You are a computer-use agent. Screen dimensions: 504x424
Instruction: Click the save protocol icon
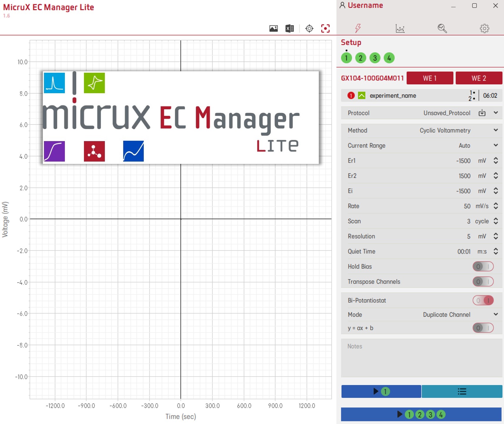(482, 113)
